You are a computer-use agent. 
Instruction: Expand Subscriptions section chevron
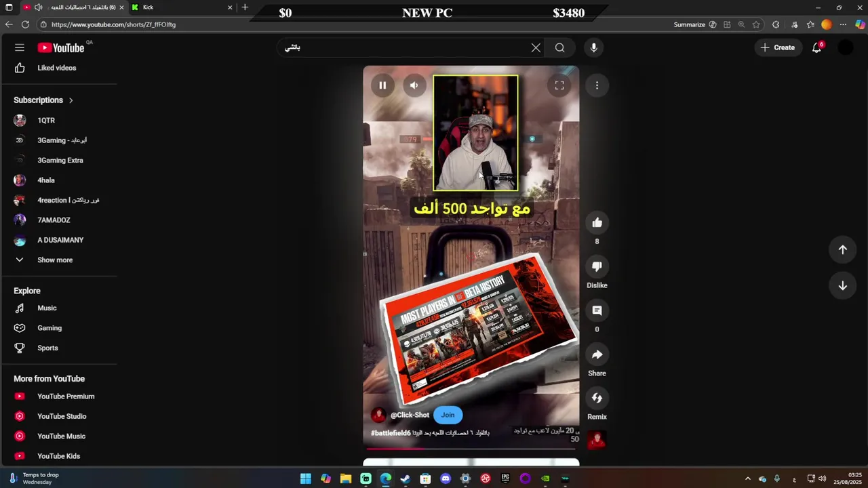(x=71, y=100)
